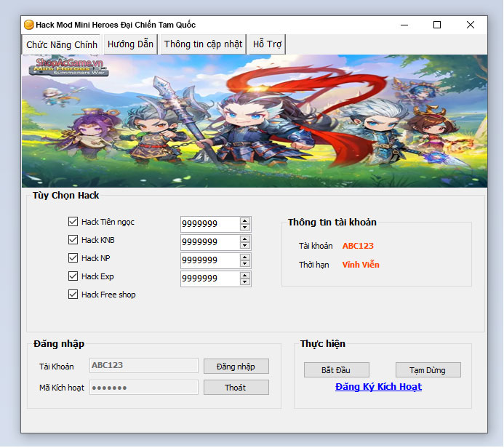This screenshot has width=504, height=448.
Task: Toggle the Hack NP checkbox
Action: 73,257
